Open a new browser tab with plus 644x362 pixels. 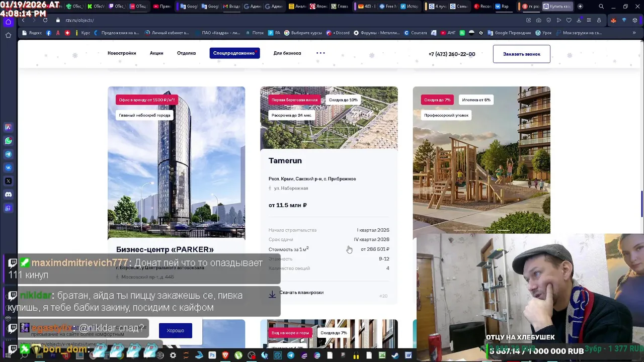point(580,7)
